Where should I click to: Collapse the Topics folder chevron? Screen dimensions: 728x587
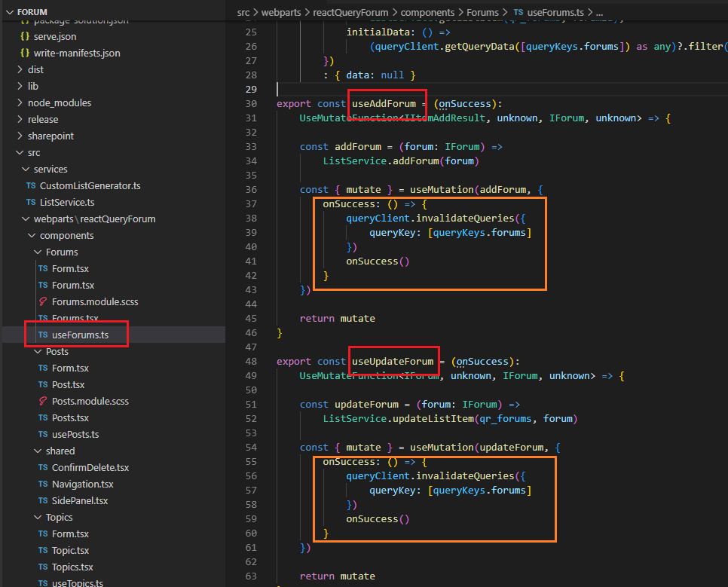point(38,517)
